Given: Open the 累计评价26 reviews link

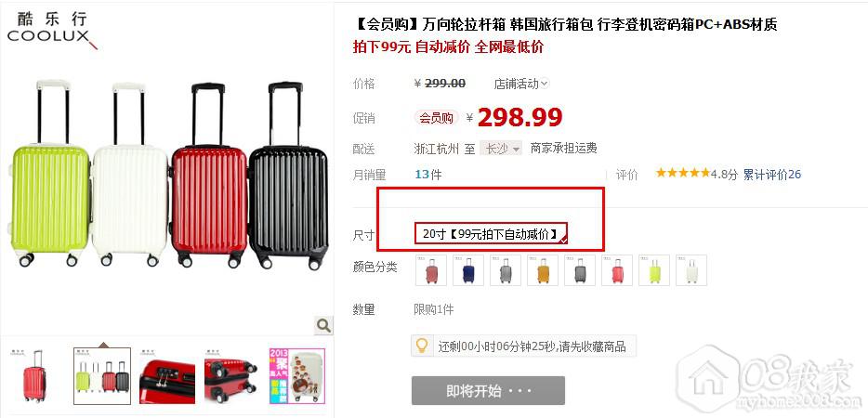Looking at the screenshot, I should pyautogui.click(x=771, y=175).
